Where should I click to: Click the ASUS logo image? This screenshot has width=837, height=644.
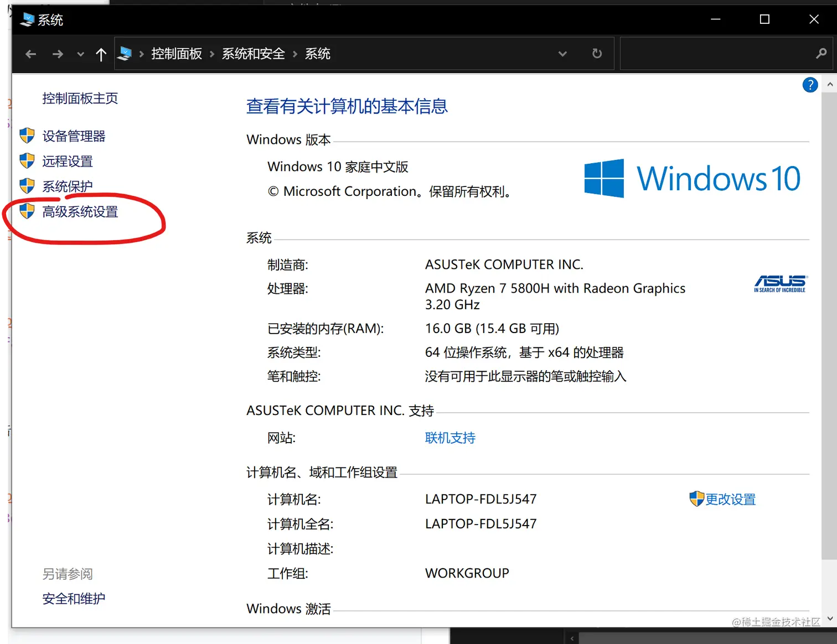click(781, 284)
